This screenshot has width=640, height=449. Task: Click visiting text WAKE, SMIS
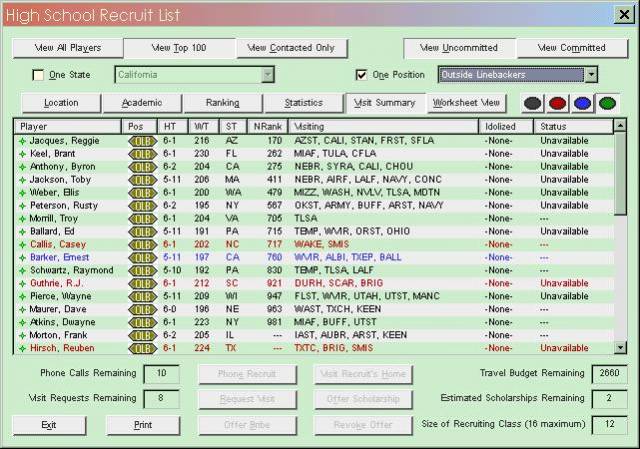[321, 245]
